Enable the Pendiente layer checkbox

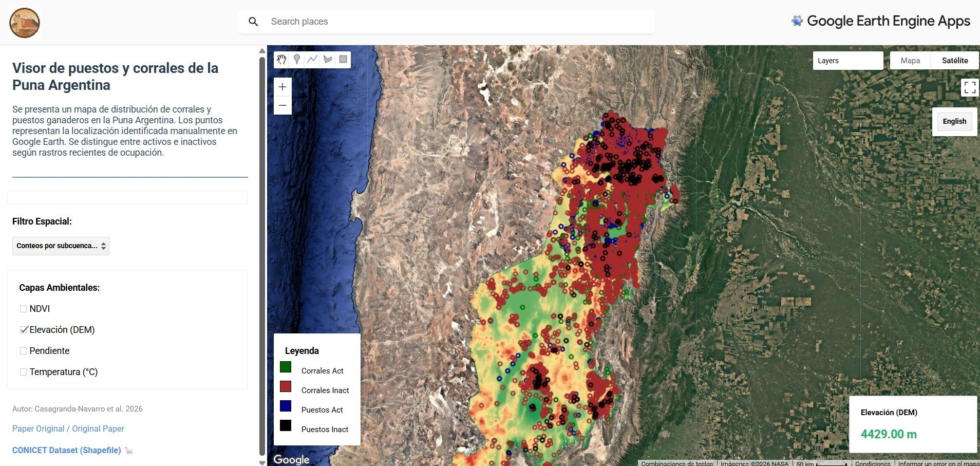point(23,351)
